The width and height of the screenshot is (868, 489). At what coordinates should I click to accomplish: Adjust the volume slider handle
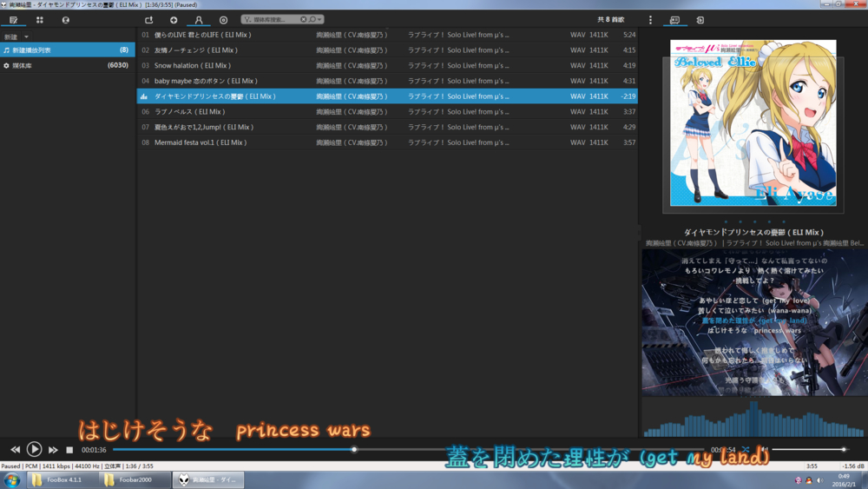pyautogui.click(x=844, y=449)
